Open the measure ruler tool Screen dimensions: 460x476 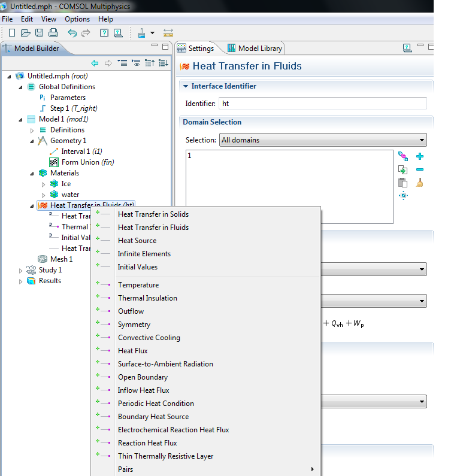tap(168, 33)
